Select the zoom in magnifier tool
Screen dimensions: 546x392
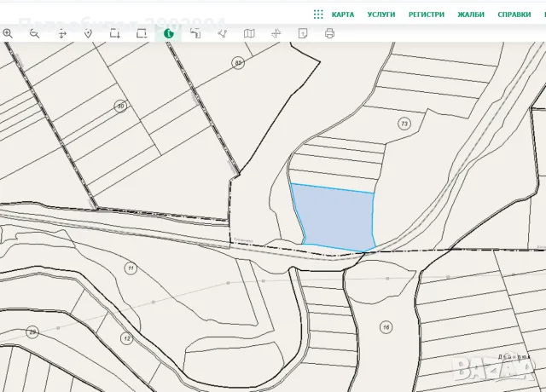coord(8,33)
